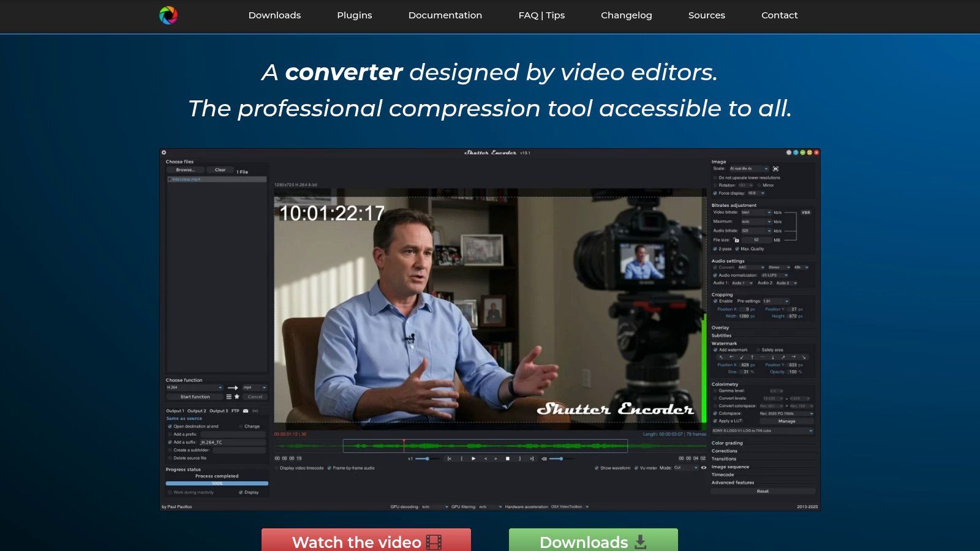Toggle Show waveform checkbox
Viewport: 980px width, 551px height.
point(597,468)
